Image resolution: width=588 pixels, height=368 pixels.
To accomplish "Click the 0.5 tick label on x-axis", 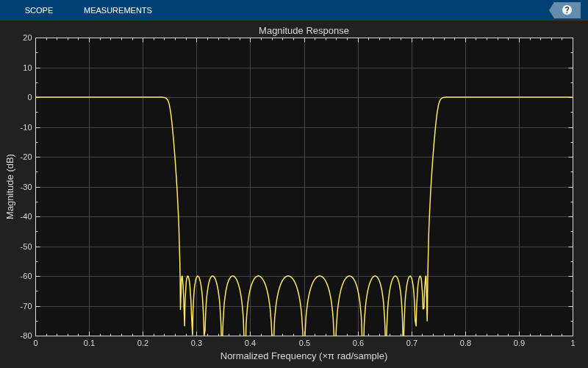I will click(304, 343).
